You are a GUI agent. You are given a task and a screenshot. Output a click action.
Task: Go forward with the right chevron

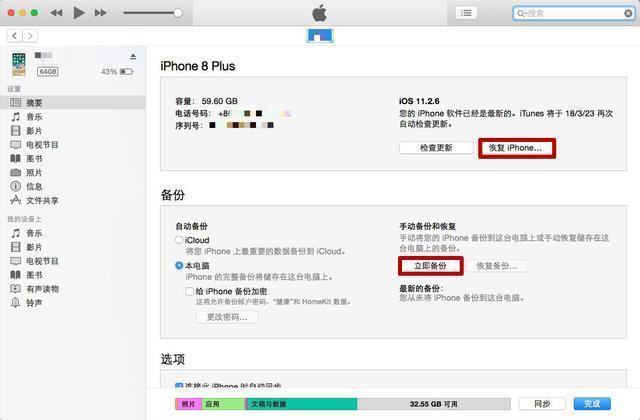click(x=30, y=36)
